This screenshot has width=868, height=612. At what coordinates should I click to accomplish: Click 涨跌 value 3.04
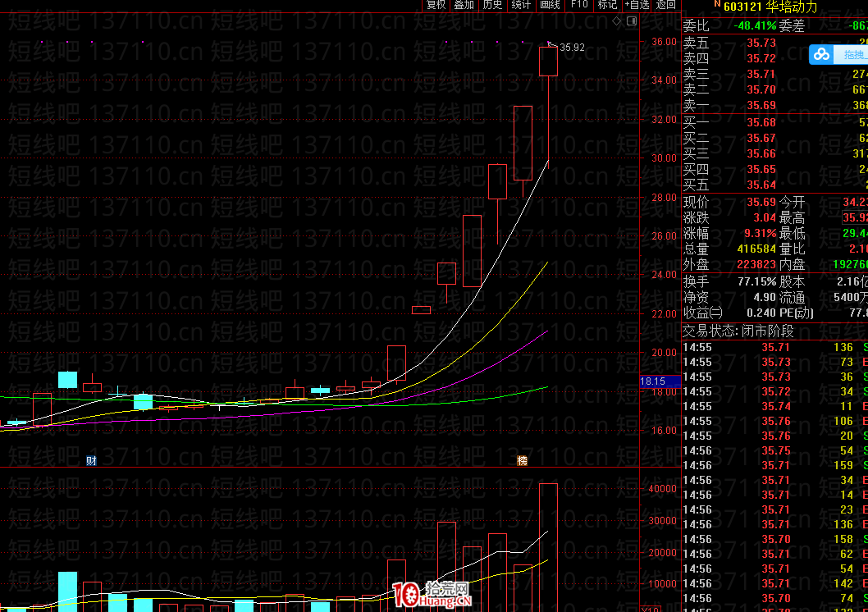pos(765,217)
